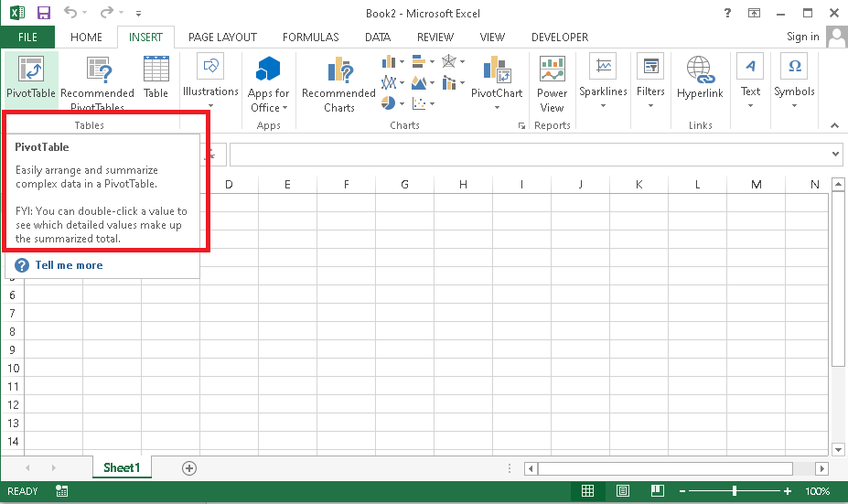Open the Symbols group menu
Screen dimensions: 848x504
tap(794, 80)
